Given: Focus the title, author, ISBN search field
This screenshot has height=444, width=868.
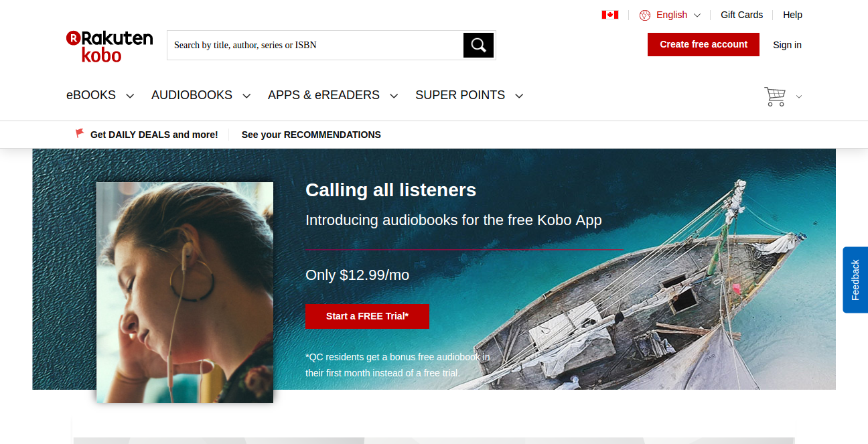Looking at the screenshot, I should pyautogui.click(x=315, y=45).
